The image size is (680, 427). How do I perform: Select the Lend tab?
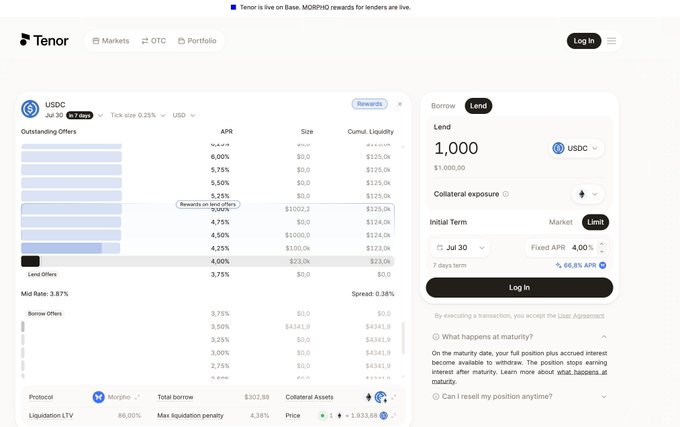point(478,106)
